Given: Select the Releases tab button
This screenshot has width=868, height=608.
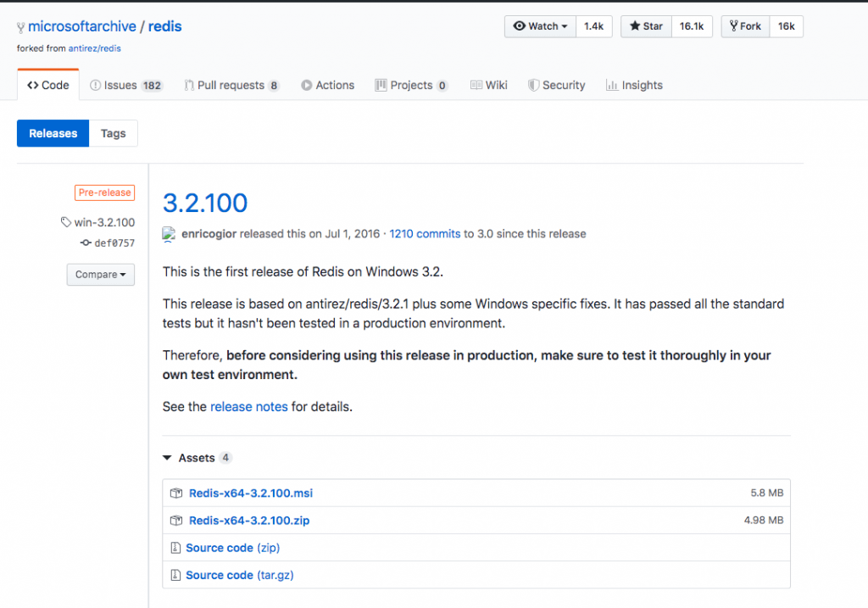Looking at the screenshot, I should (x=53, y=133).
